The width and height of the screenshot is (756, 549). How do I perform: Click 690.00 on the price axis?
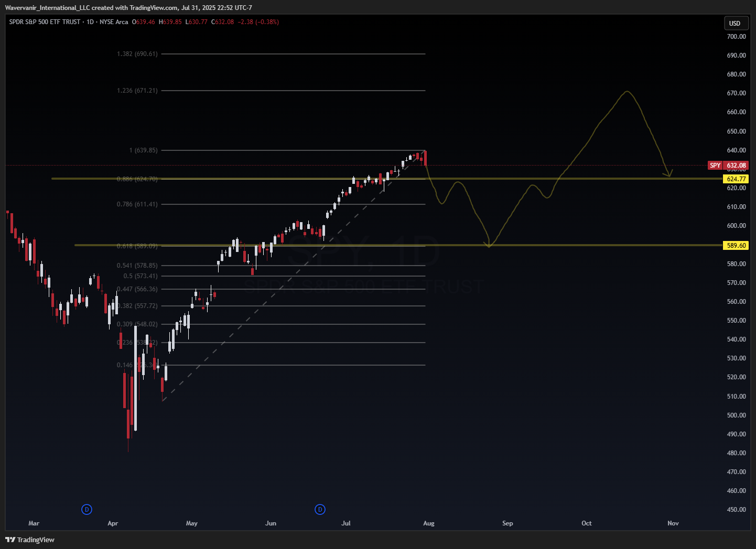click(736, 56)
